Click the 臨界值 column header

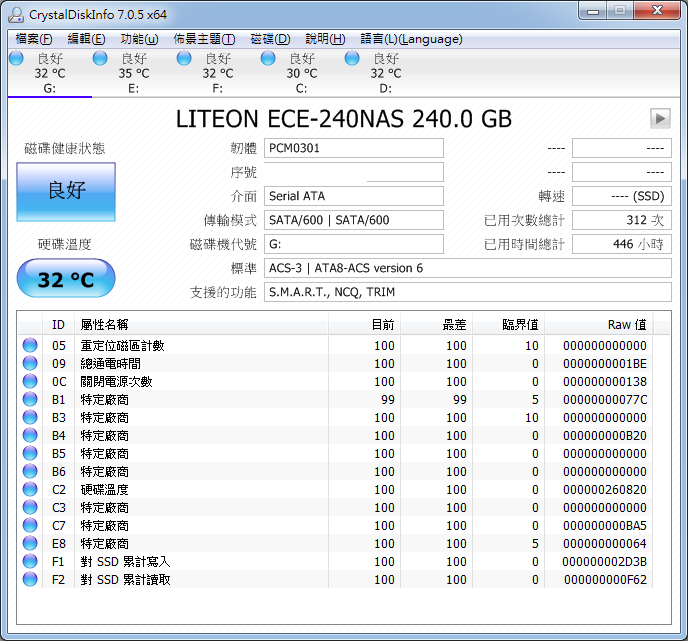click(x=509, y=325)
